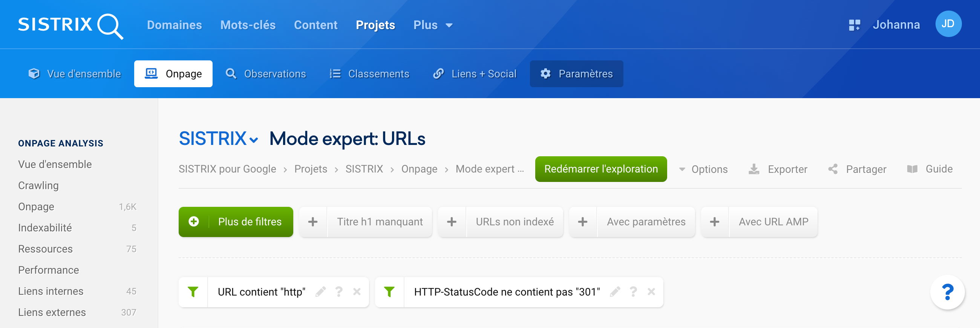The image size is (980, 328).
Task: Open sidebar Crawling item
Action: (38, 186)
